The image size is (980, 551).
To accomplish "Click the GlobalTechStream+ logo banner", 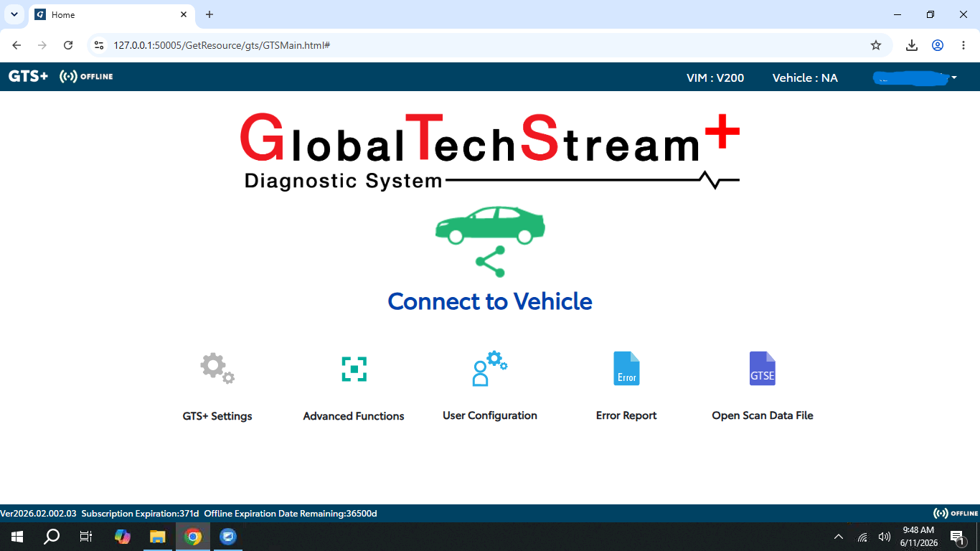I will pos(490,152).
